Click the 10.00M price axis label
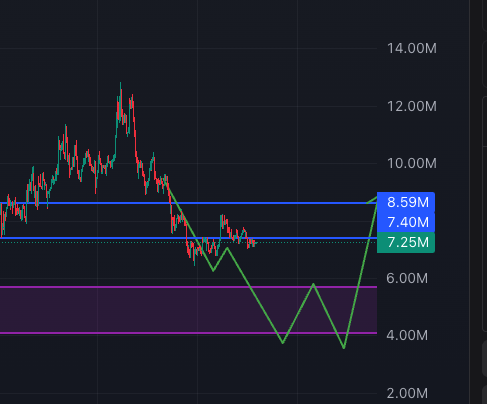 coord(412,163)
